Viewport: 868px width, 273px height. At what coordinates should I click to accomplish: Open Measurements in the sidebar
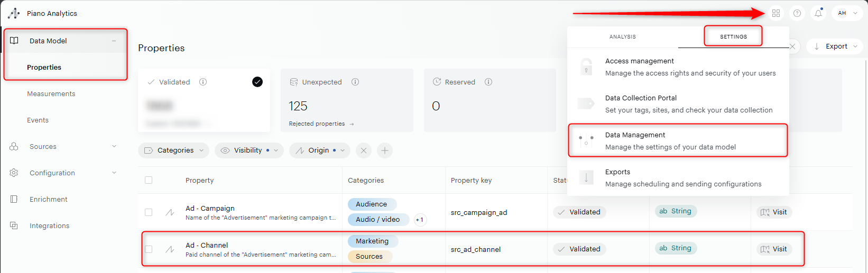[51, 93]
